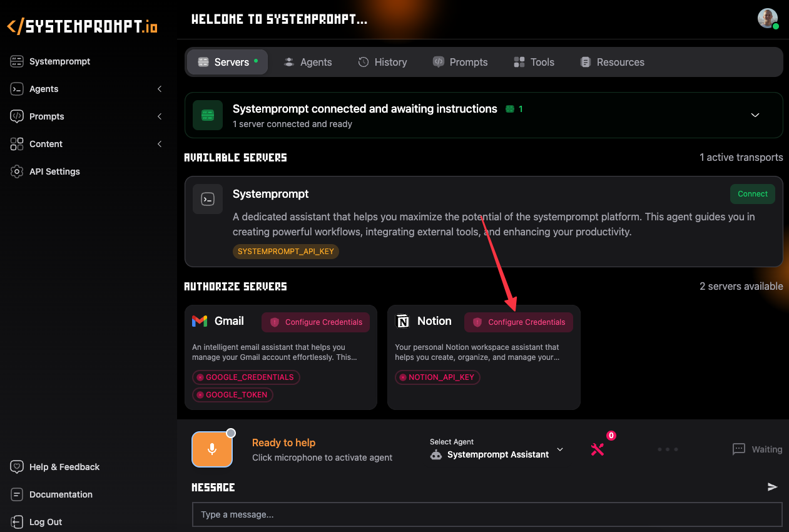The height and width of the screenshot is (532, 789).
Task: Click the green connected server count badge
Action: (514, 109)
